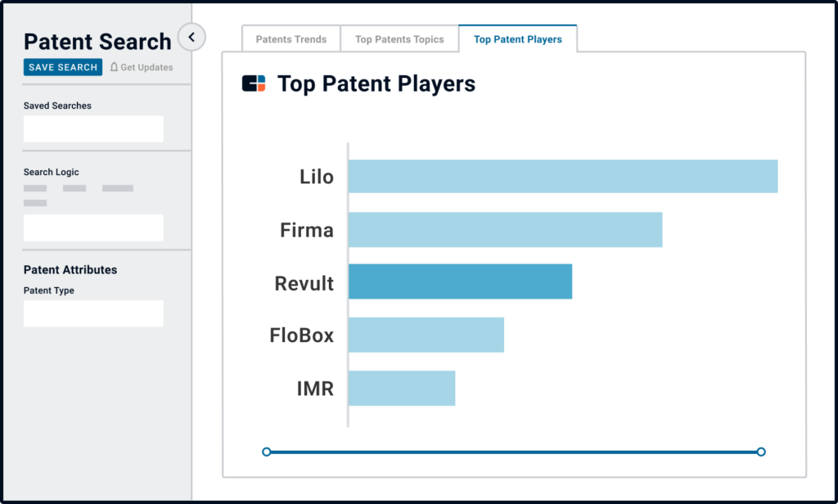Open the Saved Searches field
The height and width of the screenshot is (504, 838).
93,129
